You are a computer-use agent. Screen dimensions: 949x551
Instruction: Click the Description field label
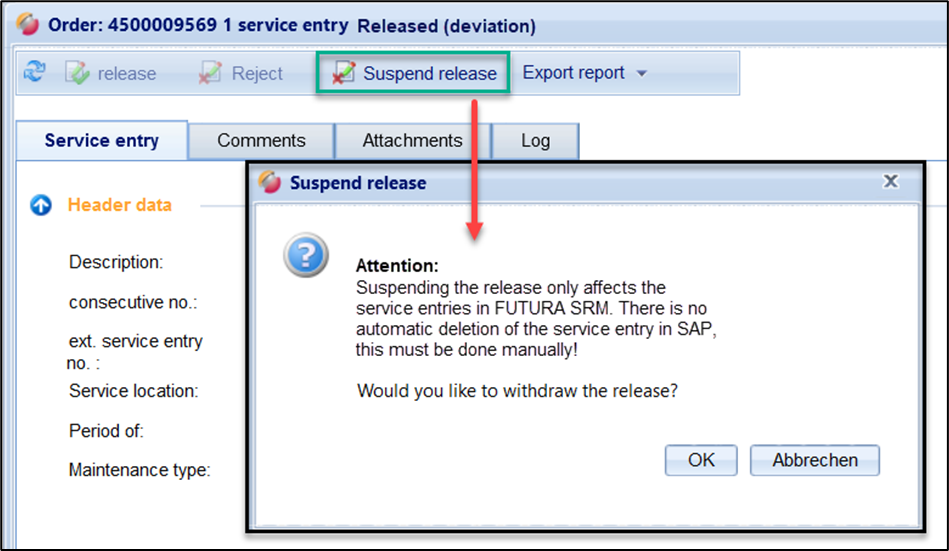(115, 262)
